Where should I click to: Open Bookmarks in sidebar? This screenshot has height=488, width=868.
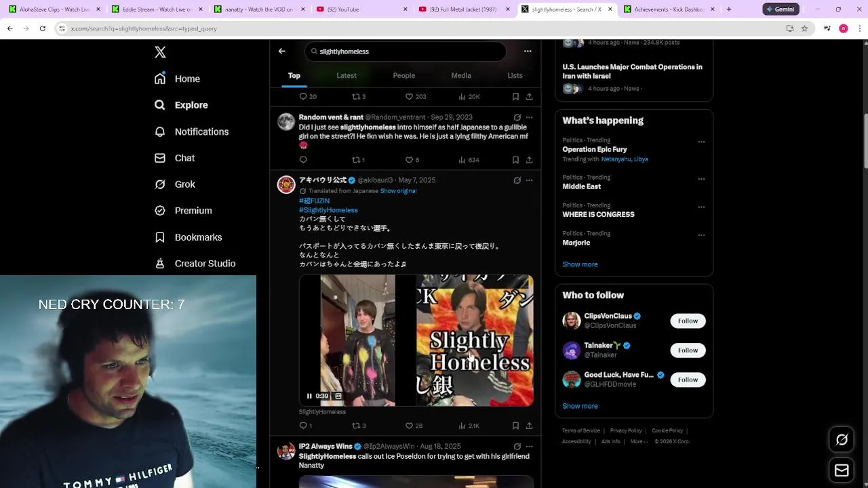coord(188,237)
